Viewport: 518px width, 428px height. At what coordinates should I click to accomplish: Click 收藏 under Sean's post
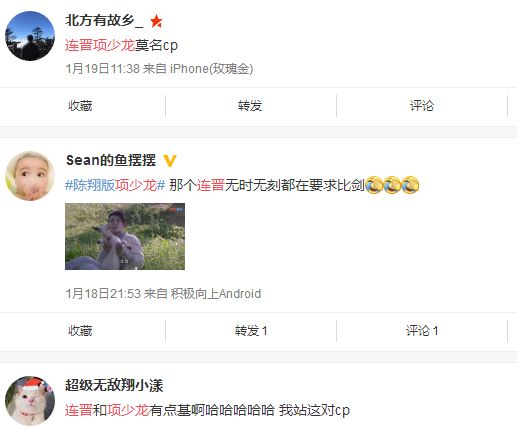80,331
